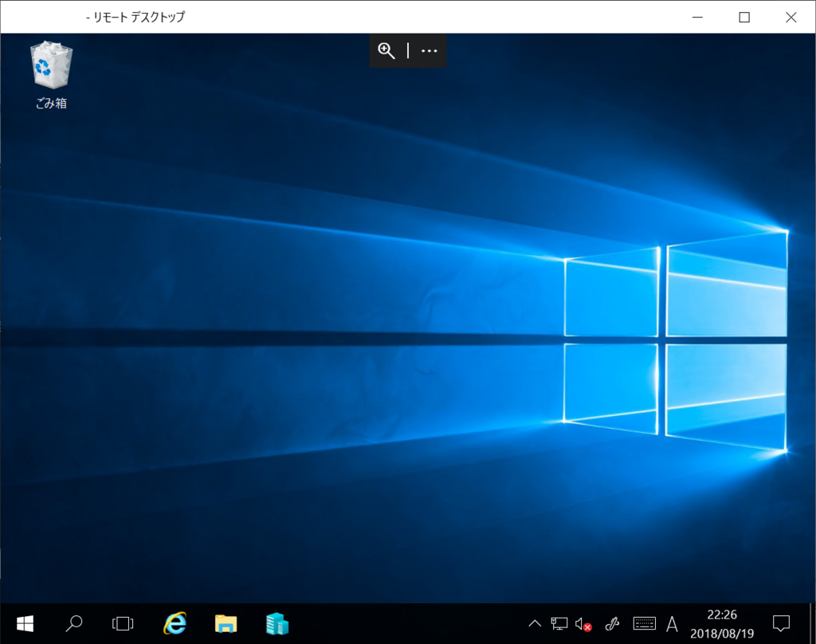Open Task View on the taskbar

point(123,624)
